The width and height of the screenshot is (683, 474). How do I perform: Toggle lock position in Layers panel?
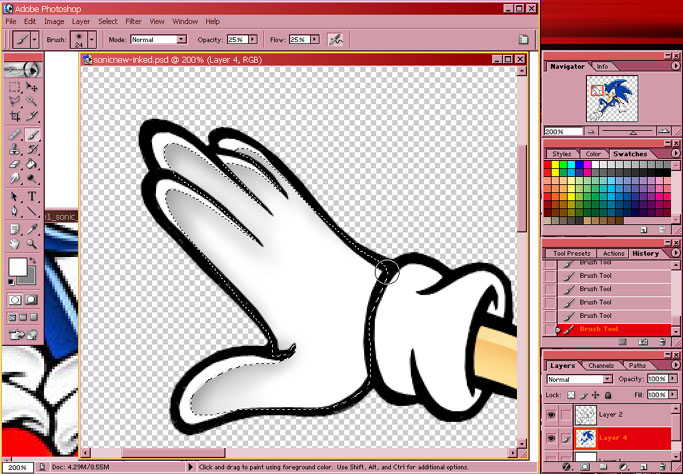[x=595, y=395]
